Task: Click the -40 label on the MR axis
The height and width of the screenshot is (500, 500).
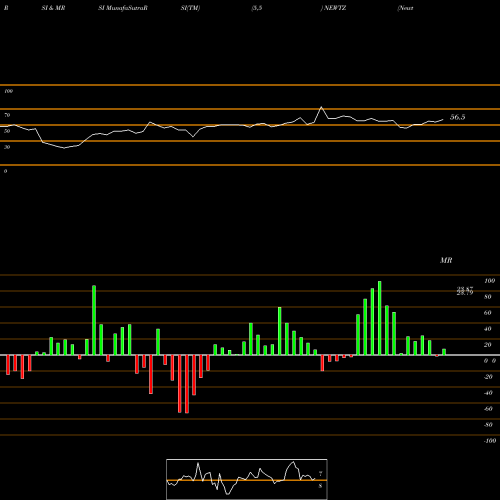Action: click(x=488, y=393)
